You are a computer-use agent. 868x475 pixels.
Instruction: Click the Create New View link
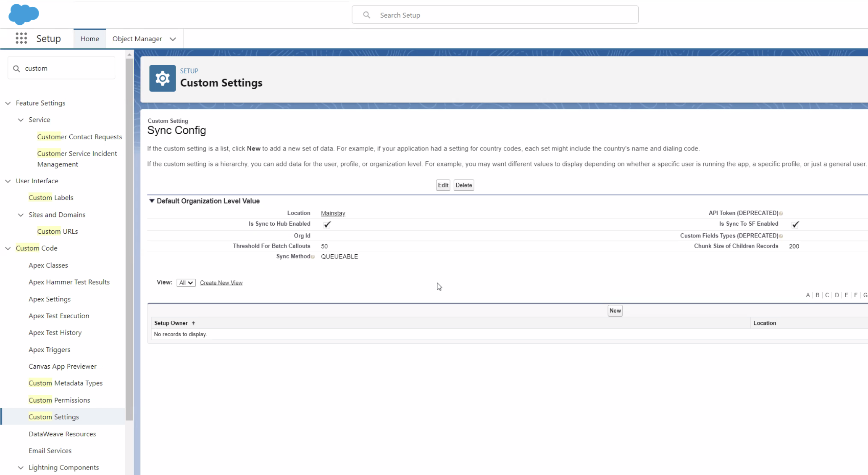point(221,283)
